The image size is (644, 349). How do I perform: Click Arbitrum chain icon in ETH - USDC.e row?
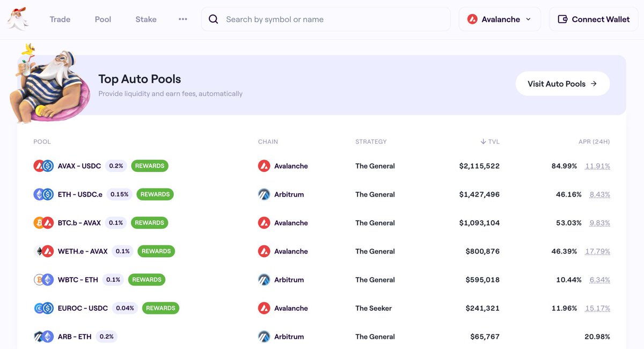click(264, 194)
